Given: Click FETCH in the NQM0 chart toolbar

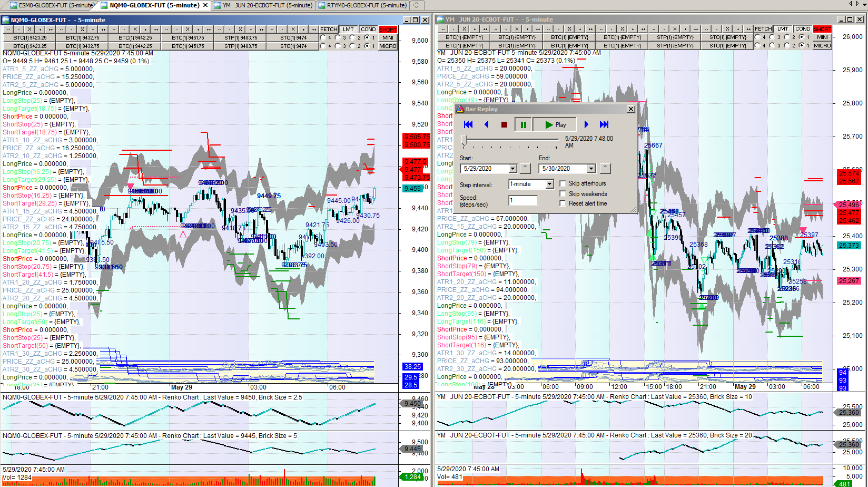Looking at the screenshot, I should (329, 30).
